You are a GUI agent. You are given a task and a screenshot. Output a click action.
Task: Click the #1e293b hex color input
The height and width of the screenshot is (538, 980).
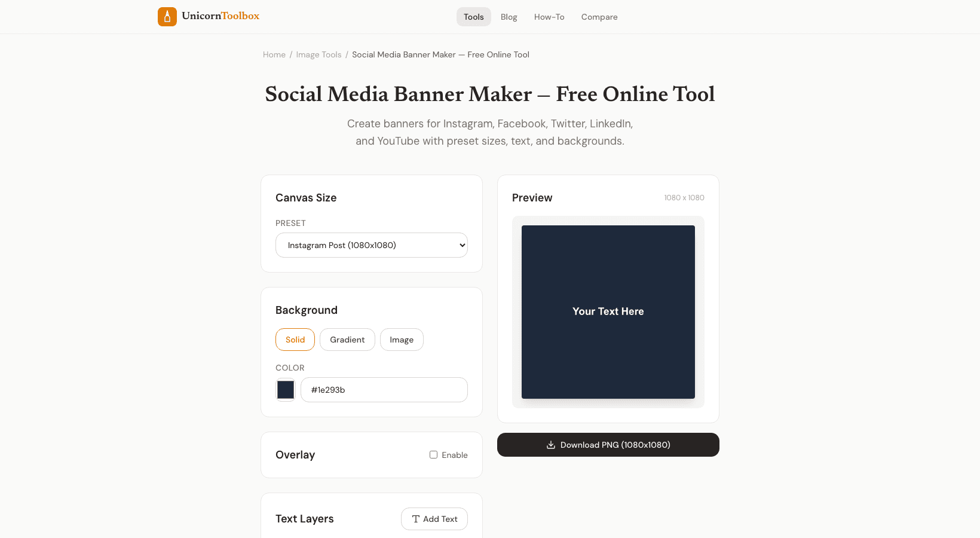(x=384, y=390)
